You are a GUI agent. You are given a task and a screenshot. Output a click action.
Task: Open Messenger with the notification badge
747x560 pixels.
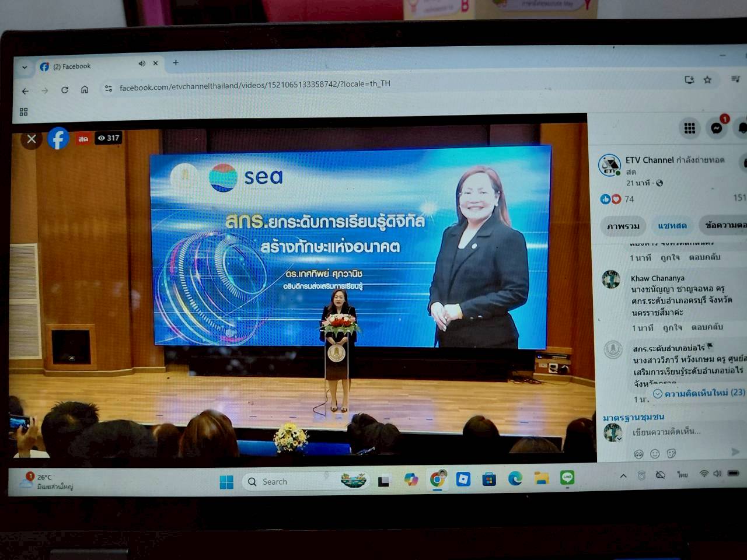(717, 128)
